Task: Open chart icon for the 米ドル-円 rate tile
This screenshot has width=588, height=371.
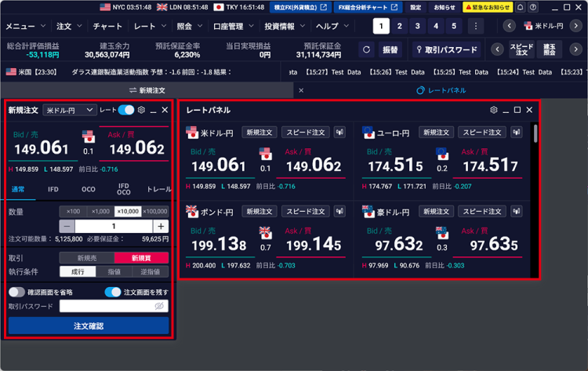Action: pos(339,133)
